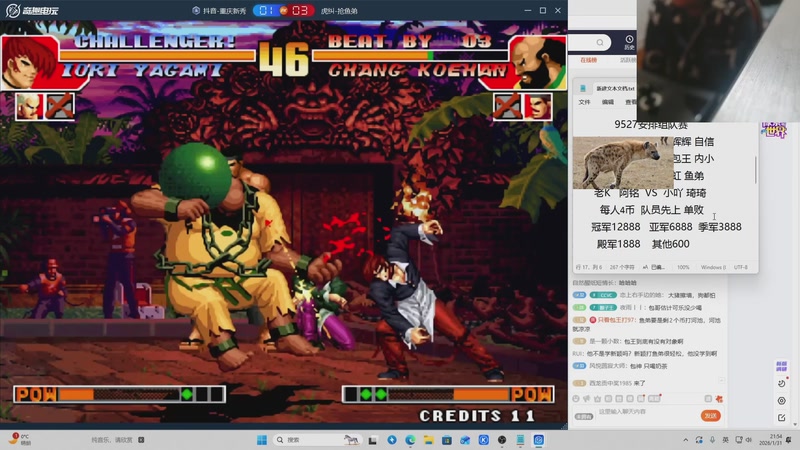
Task: Click the taskbar search box
Action: [x=317, y=440]
